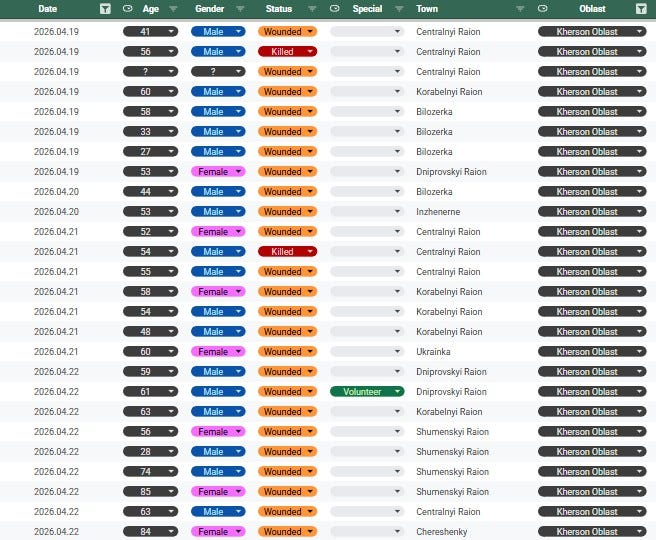Select the date 2026.04.19 in the age 41 row
Viewport: 656px width, 540px height.
click(x=56, y=32)
